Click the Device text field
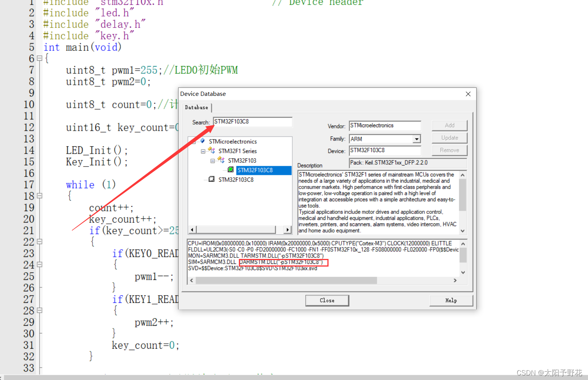The height and width of the screenshot is (380, 588). click(x=385, y=150)
